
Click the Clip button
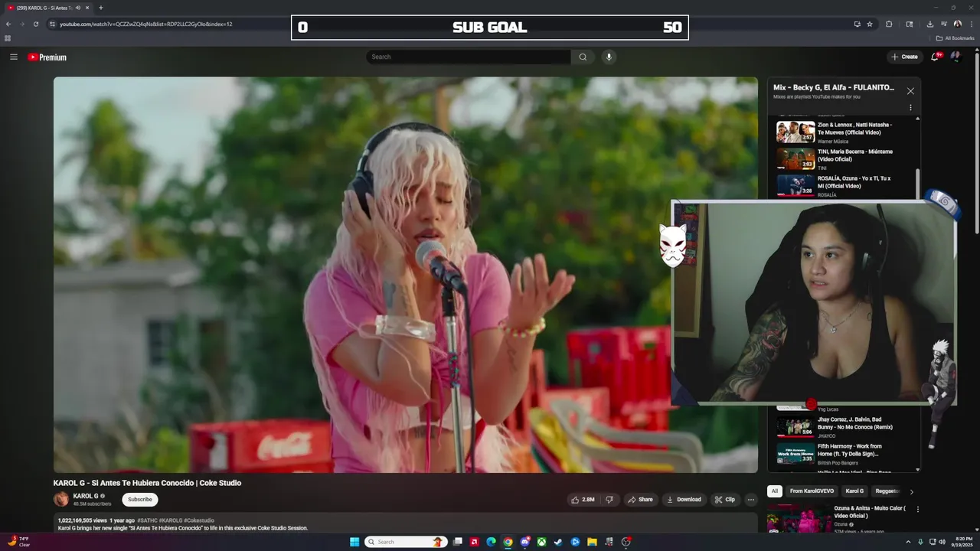click(x=724, y=500)
